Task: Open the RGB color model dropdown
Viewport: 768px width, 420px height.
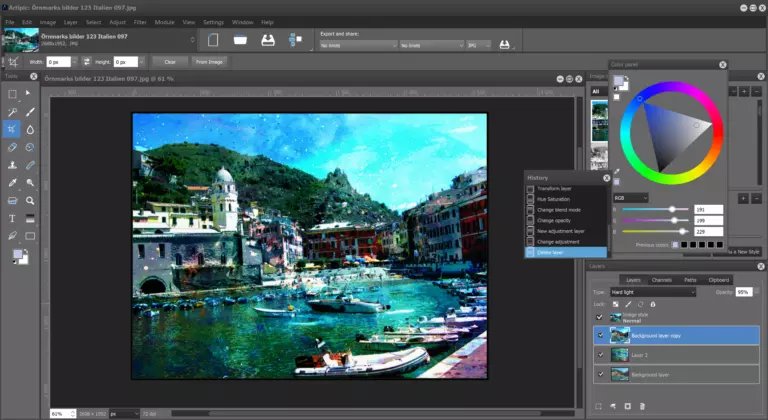Action: tap(631, 198)
